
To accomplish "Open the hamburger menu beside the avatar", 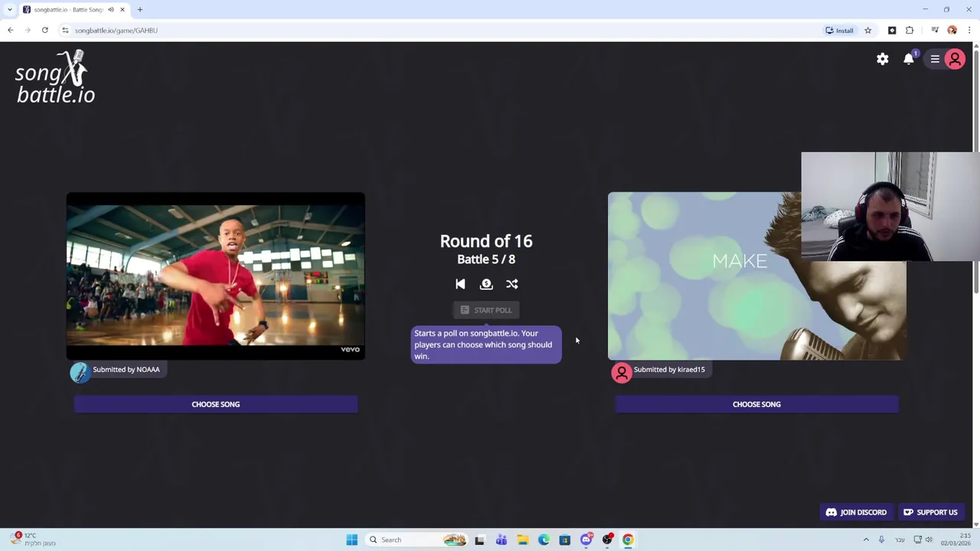I will coord(935,59).
